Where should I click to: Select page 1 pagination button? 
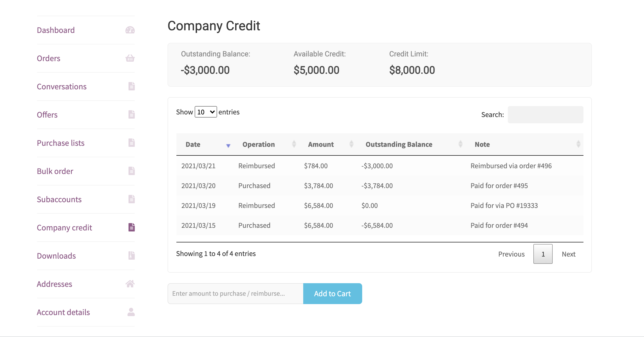click(543, 254)
